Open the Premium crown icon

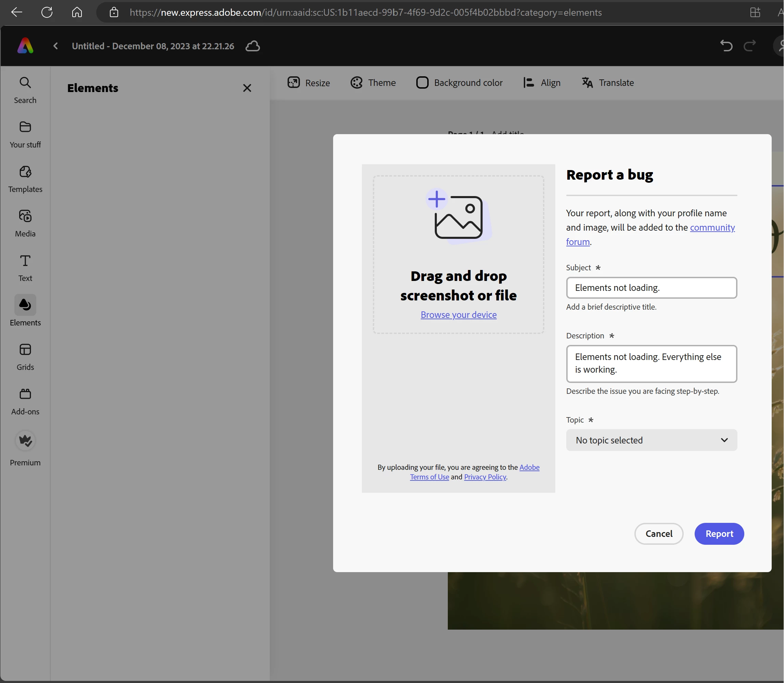[x=25, y=441]
